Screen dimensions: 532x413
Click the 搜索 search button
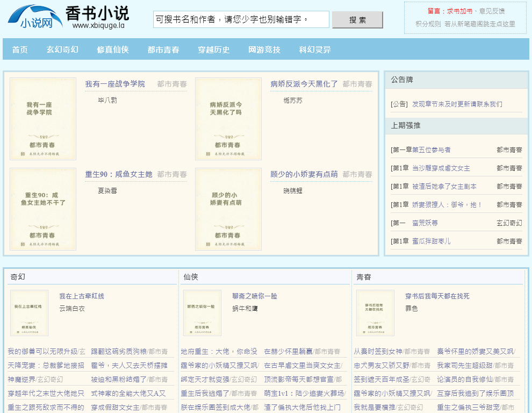(x=357, y=20)
